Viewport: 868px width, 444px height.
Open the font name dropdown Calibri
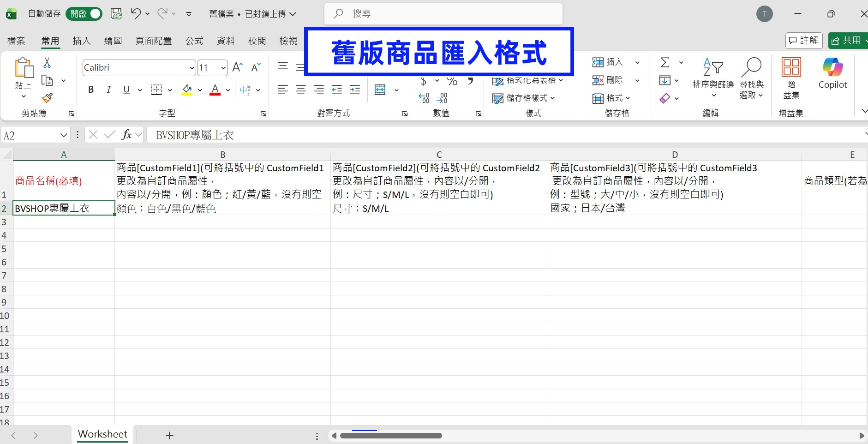pos(192,68)
